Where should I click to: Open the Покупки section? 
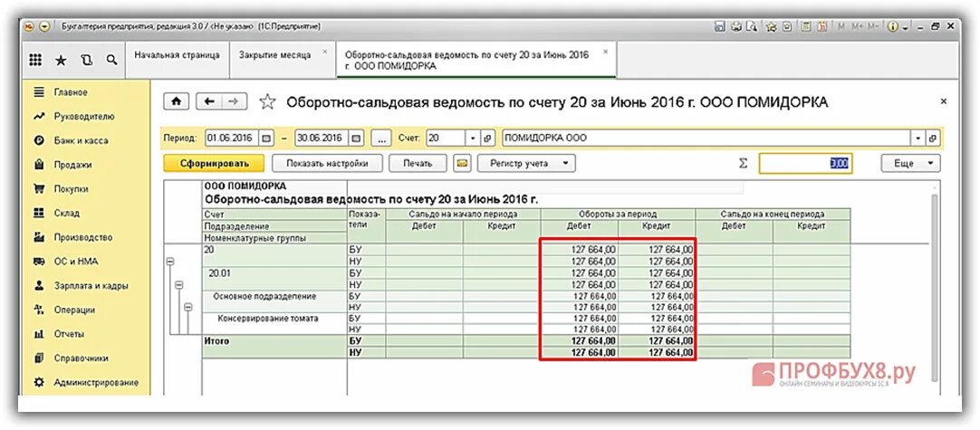click(x=72, y=189)
